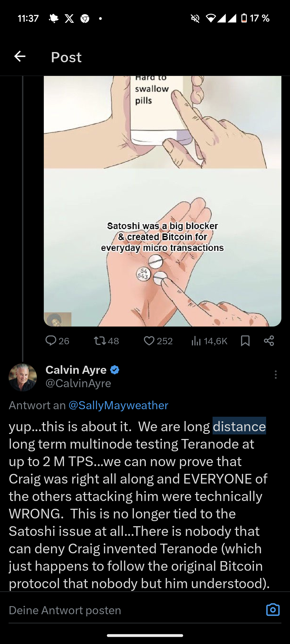Tap the highlighted word 'distance' in reply
This screenshot has width=290, height=644.
pos(239,426)
